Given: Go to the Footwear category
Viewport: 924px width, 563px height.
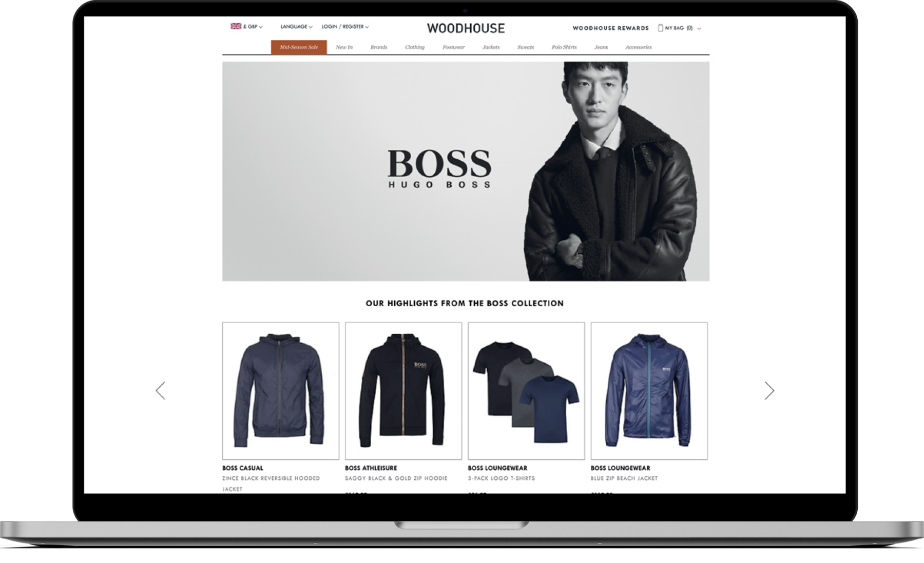Looking at the screenshot, I should click(x=454, y=47).
